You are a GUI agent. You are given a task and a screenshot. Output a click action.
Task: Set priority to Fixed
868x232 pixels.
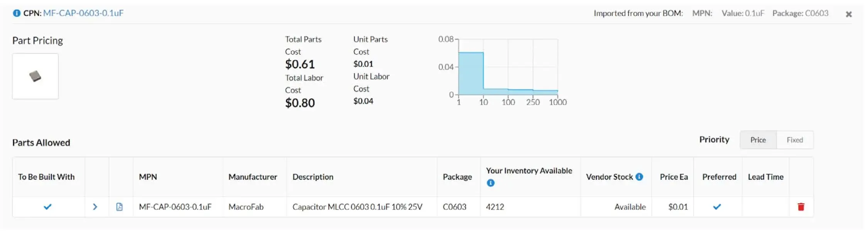point(795,140)
